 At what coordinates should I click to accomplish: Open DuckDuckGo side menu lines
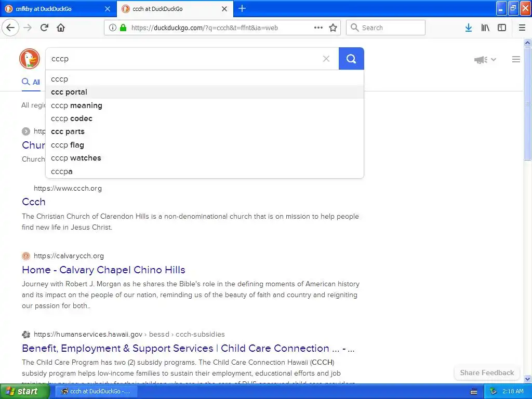click(x=516, y=59)
